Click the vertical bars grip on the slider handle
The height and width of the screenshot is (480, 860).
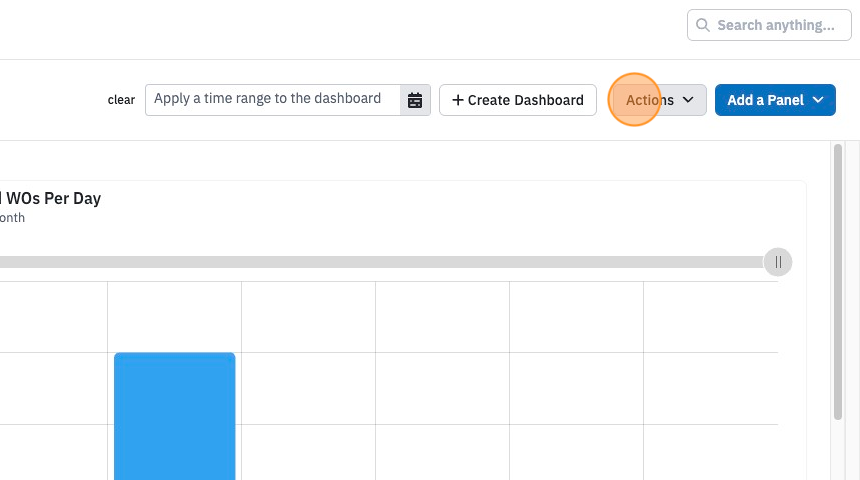click(x=778, y=262)
